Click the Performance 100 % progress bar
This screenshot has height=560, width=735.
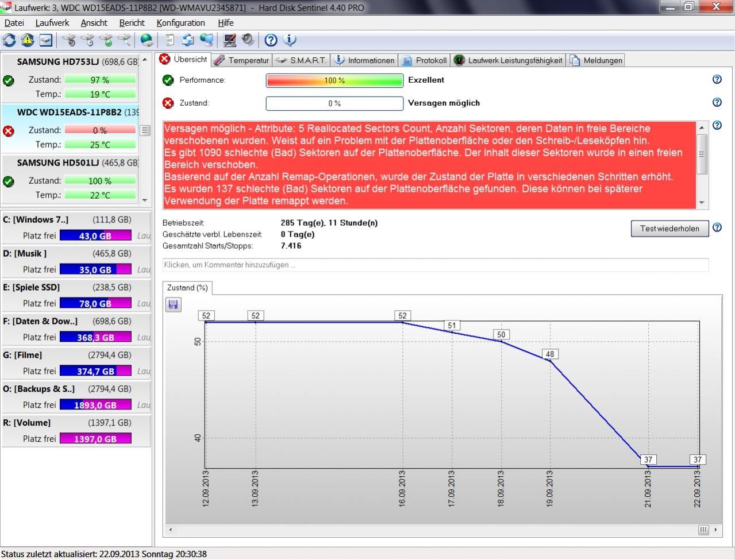pyautogui.click(x=334, y=80)
